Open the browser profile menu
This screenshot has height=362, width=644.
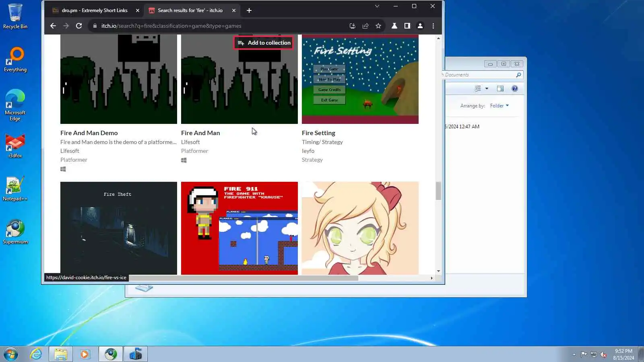pyautogui.click(x=420, y=26)
